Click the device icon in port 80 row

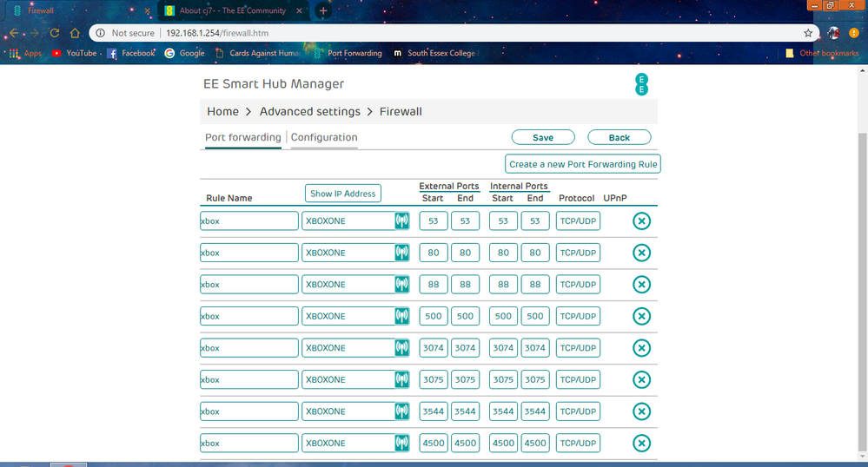pos(401,253)
